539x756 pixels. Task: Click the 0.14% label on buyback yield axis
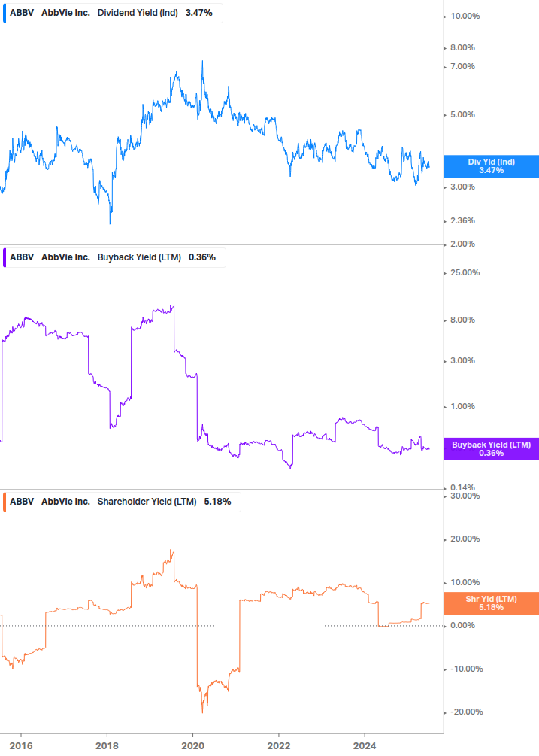pyautogui.click(x=462, y=487)
